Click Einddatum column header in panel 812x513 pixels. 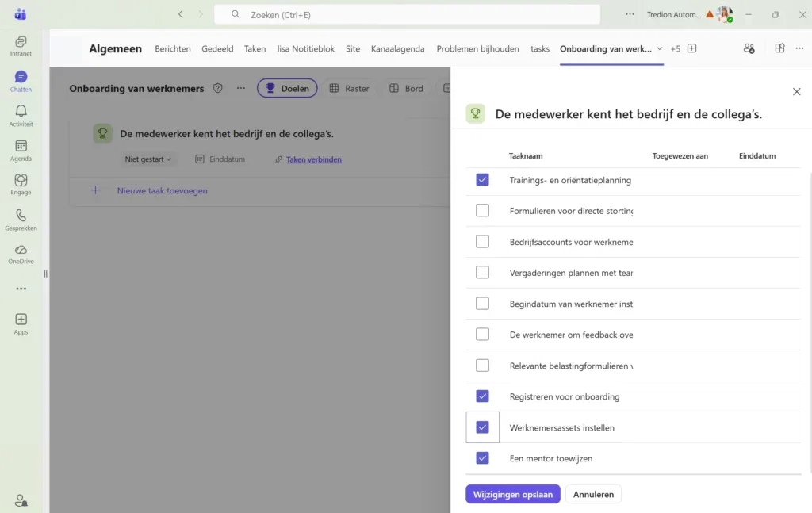tap(757, 156)
